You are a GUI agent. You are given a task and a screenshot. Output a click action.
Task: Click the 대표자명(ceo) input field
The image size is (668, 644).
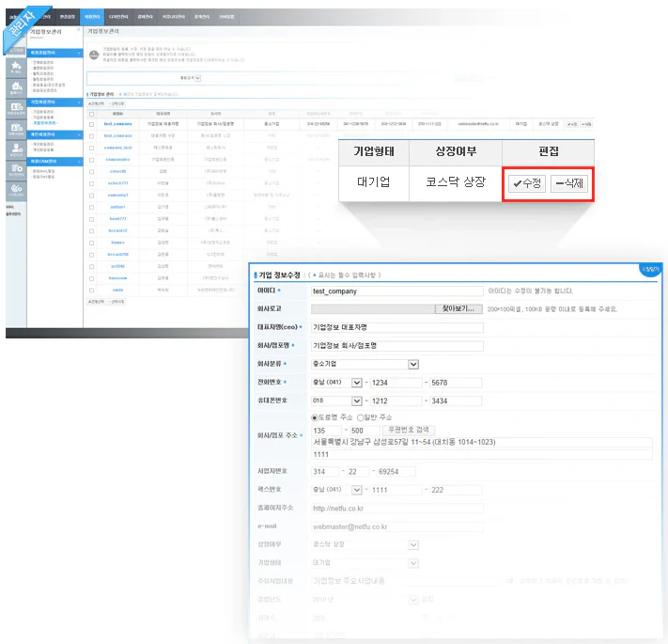point(396,327)
